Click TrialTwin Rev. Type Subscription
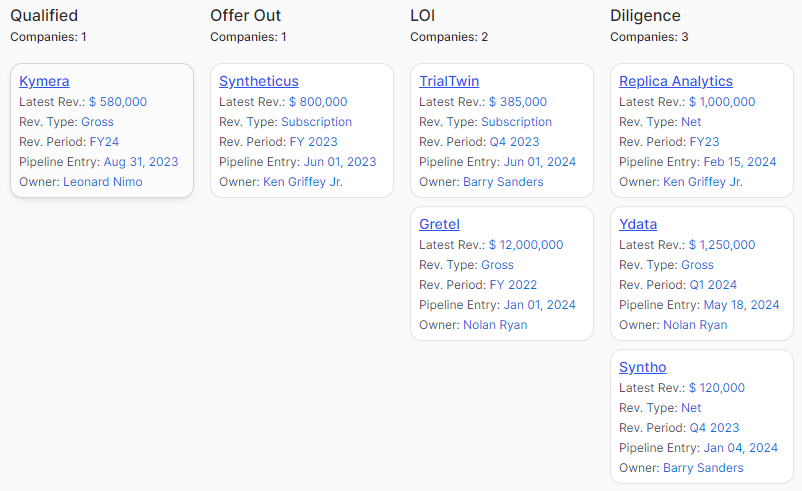Viewport: 802px width, 491px height. 517,122
